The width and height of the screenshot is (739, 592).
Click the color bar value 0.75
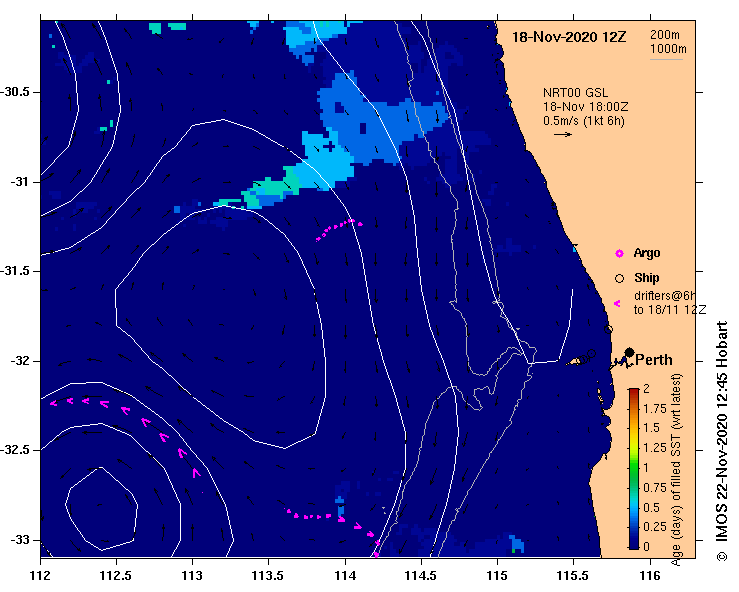(x=655, y=487)
